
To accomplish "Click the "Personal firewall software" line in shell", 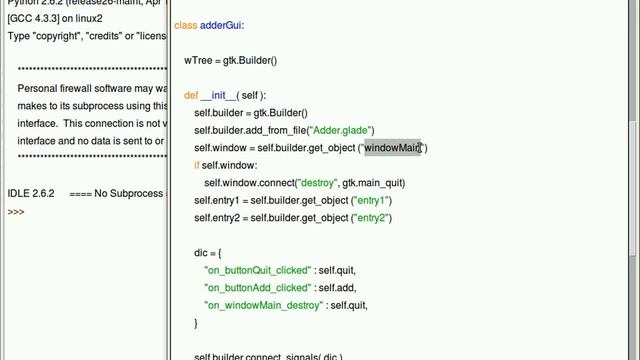I will 92,89.
